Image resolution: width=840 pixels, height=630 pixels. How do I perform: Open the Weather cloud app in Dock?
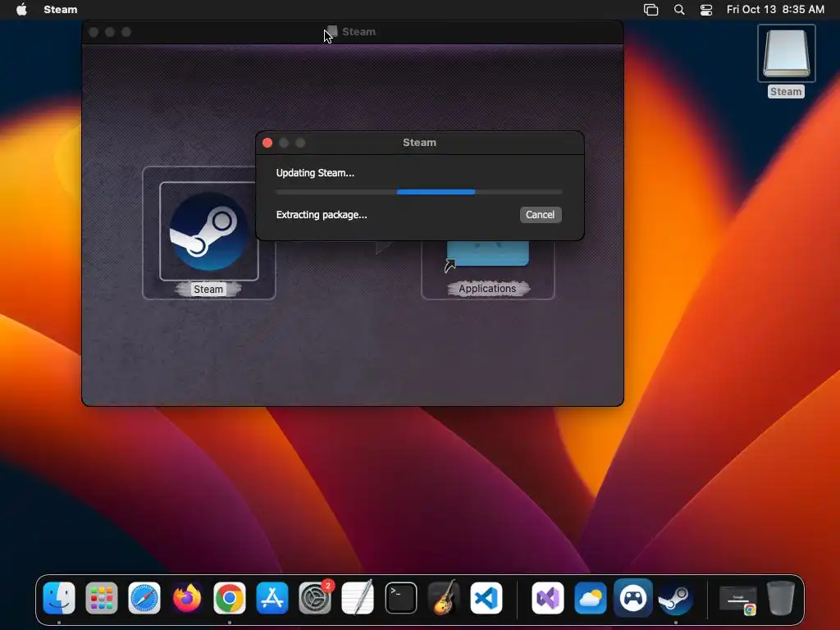coord(591,598)
